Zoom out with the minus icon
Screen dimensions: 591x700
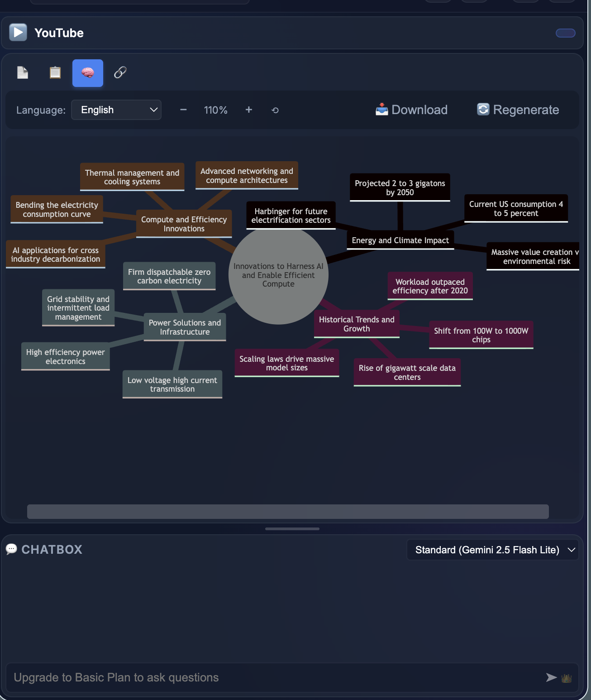click(x=183, y=110)
